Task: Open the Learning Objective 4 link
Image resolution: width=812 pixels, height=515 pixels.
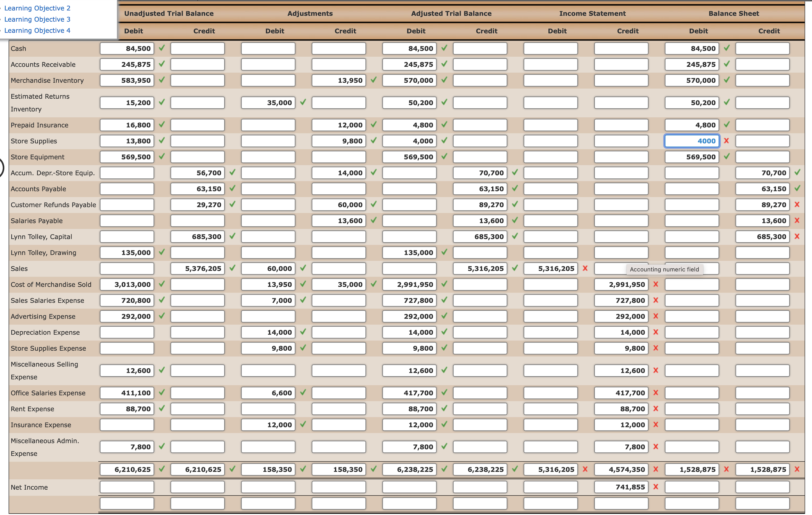Action: [37, 30]
